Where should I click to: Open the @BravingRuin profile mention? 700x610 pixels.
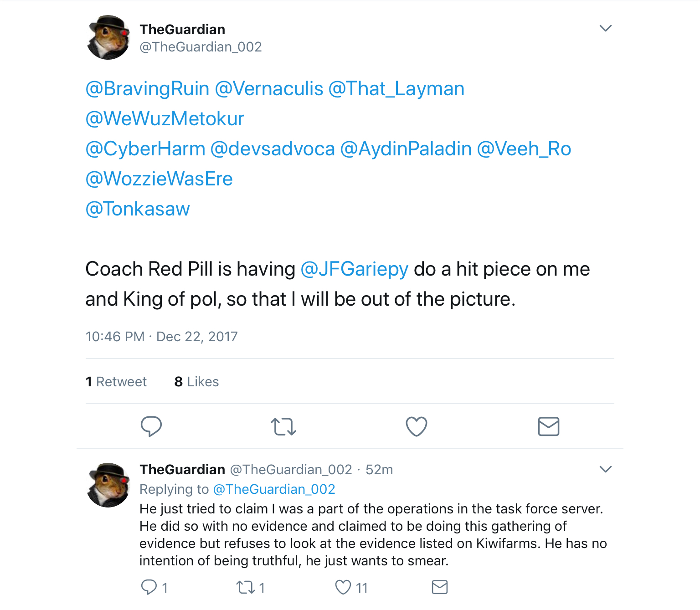tap(147, 89)
